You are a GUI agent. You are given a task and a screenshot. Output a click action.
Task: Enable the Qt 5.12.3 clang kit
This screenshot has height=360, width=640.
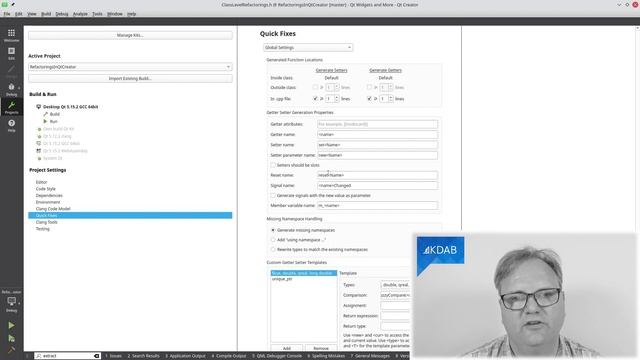tap(57, 136)
